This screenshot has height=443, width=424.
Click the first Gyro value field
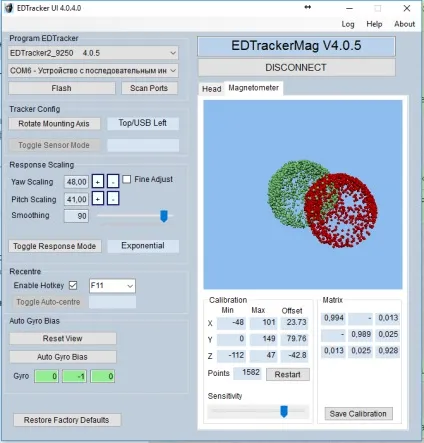click(46, 376)
